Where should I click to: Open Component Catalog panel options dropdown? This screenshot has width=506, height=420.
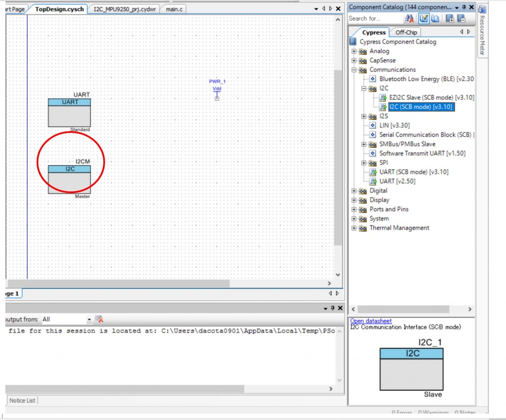457,7
